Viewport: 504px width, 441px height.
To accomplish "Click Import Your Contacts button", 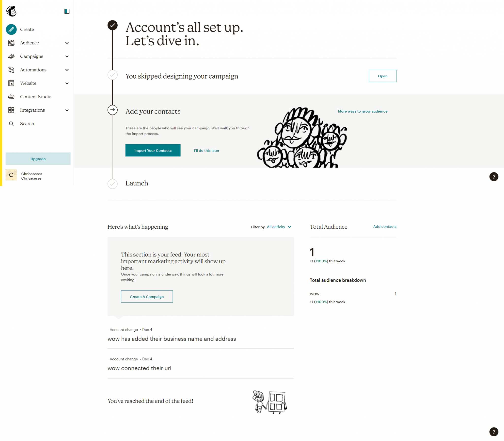I will coord(153,150).
